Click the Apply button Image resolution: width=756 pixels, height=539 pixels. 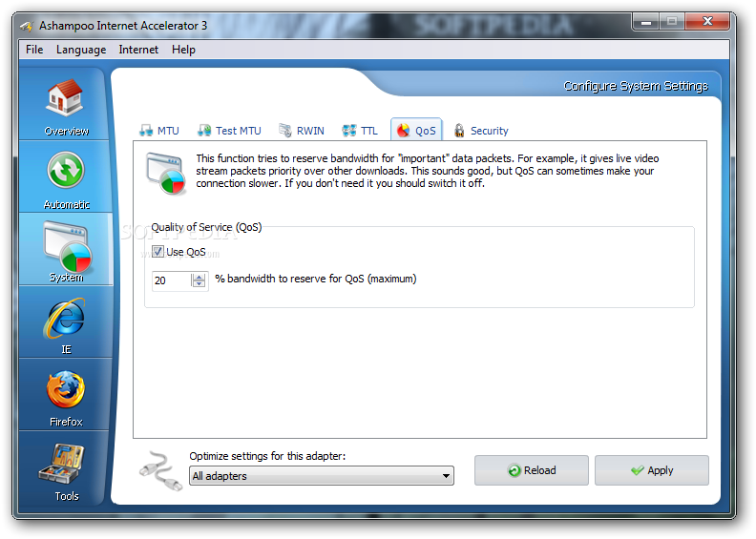tap(652, 470)
